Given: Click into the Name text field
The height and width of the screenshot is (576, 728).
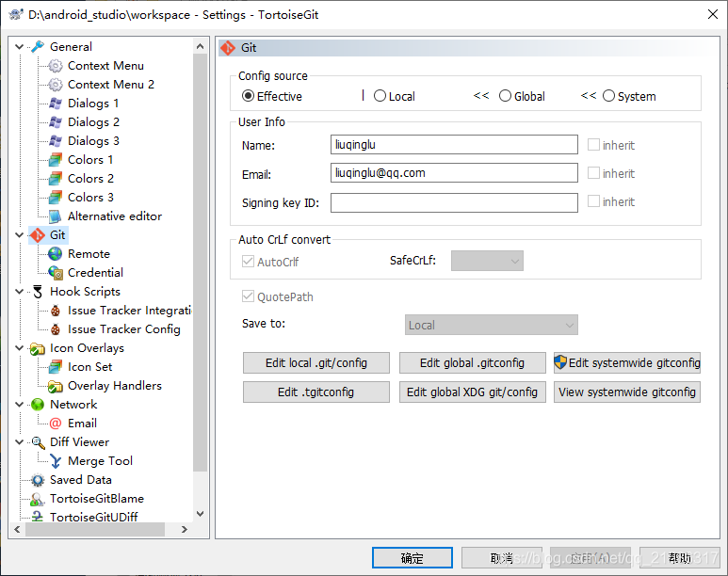Looking at the screenshot, I should (x=454, y=144).
